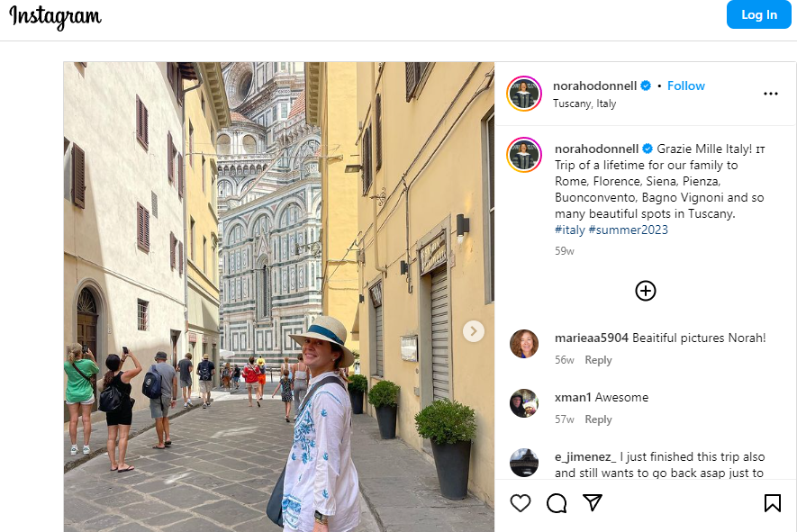Viewport: 797px width, 532px height.
Task: Click the Log In button
Action: click(x=759, y=14)
